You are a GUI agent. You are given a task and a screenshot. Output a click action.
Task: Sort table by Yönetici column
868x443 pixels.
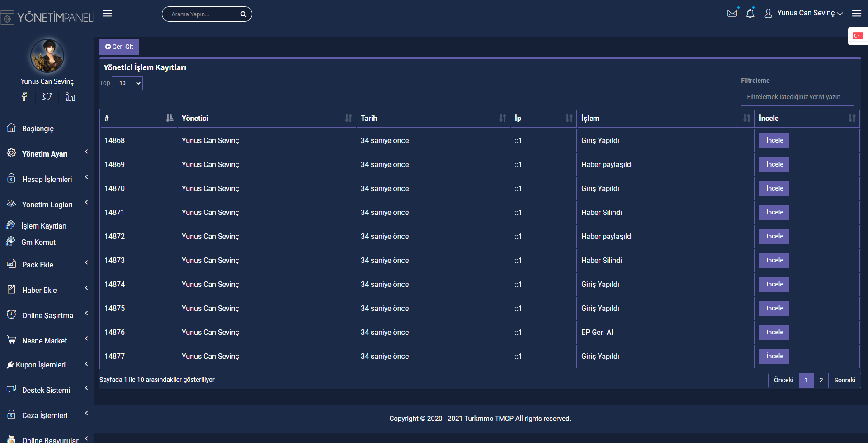[x=266, y=118]
